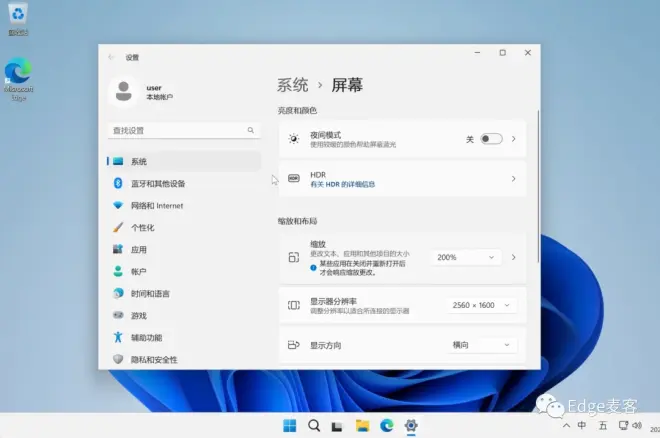Toggle the 夜间模式 night light switch
660x438 pixels.
[491, 139]
